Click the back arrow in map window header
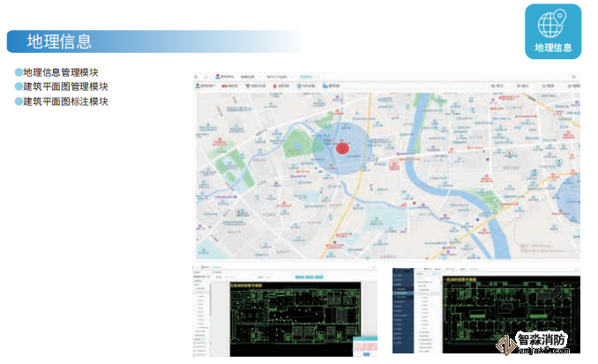Viewport: 598px width, 364px height. [x=198, y=78]
